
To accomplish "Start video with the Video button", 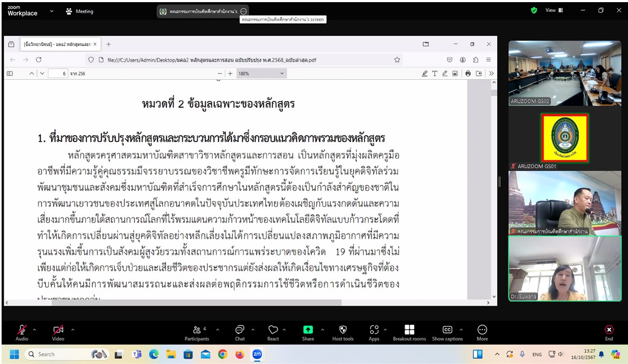I will coord(58,332).
